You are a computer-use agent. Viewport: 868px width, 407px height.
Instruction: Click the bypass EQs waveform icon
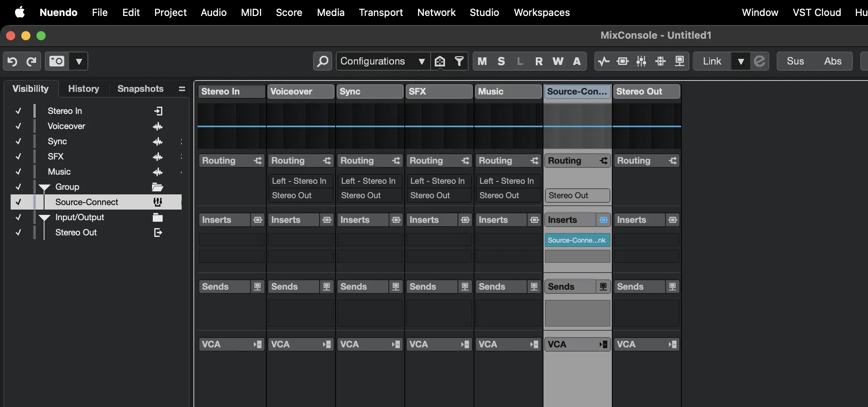click(604, 61)
